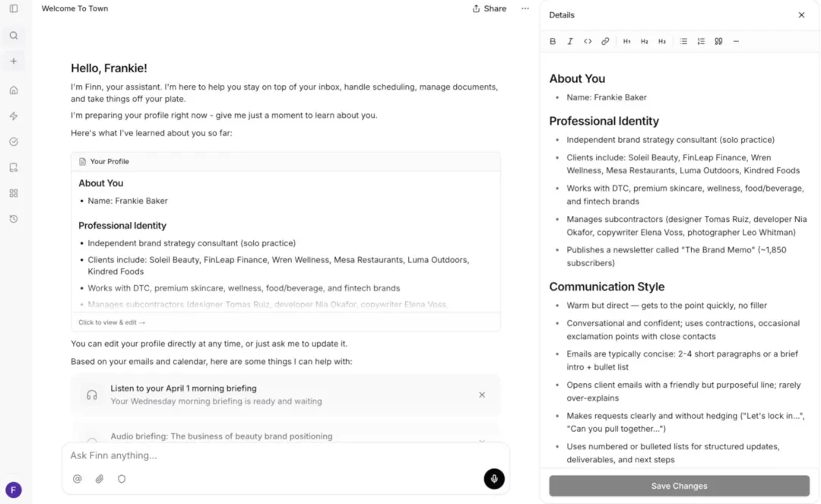Click the 'Name: Frankie Baker' line in Details
Image resolution: width=821 pixels, height=504 pixels.
click(607, 97)
